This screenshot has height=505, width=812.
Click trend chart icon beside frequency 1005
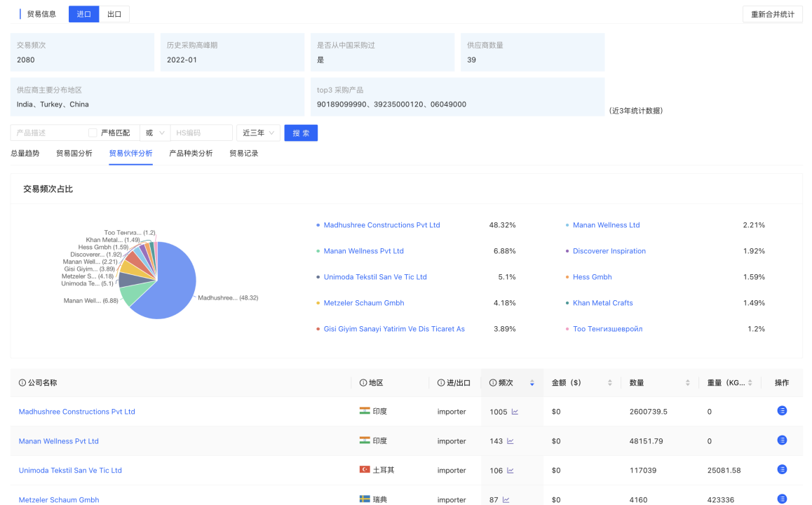coord(515,412)
